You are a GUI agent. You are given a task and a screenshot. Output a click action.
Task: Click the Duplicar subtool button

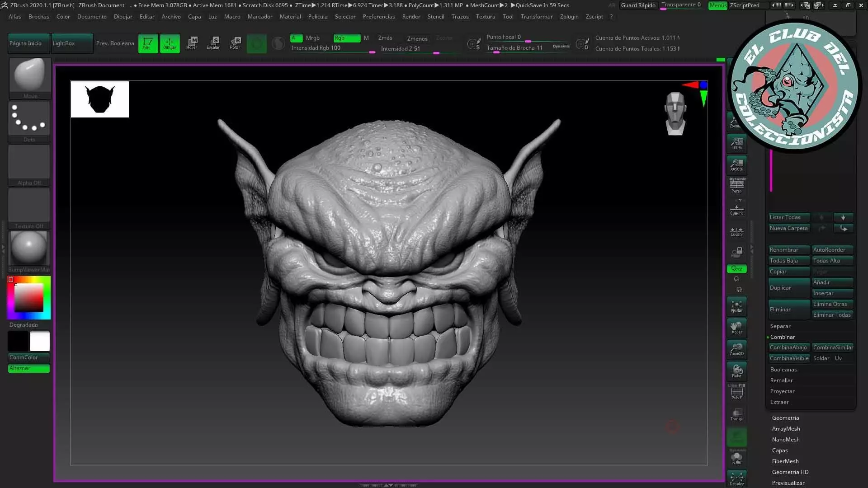788,288
